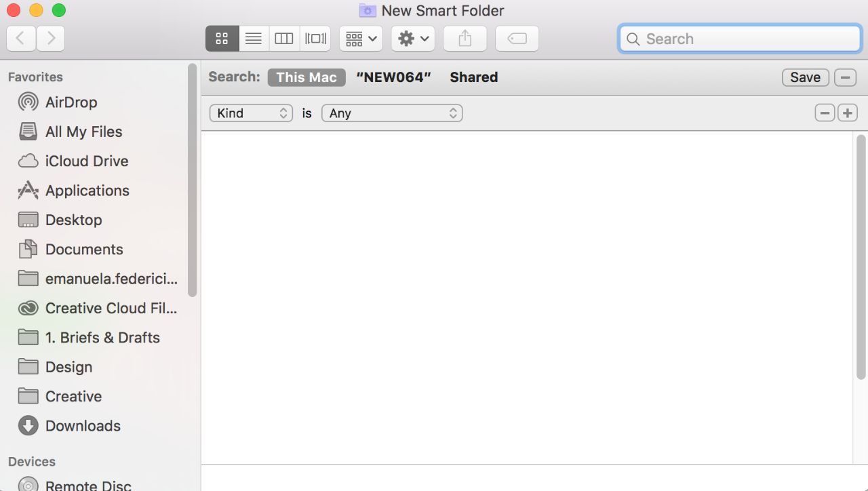Switch to icon view mode
868x491 pixels.
click(x=222, y=39)
